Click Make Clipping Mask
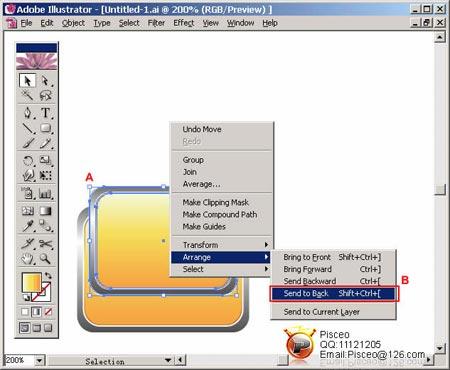The image size is (450, 370). click(x=215, y=202)
